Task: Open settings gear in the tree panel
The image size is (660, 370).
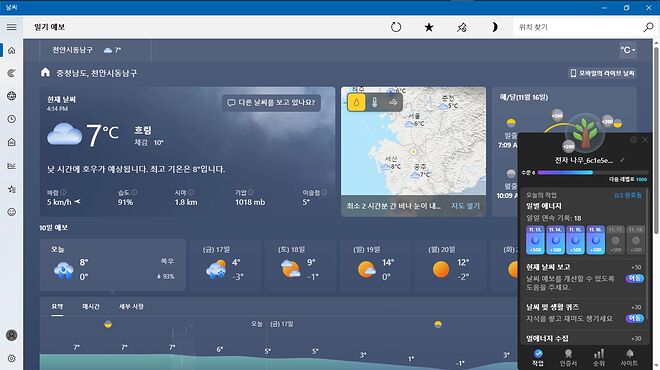Action: point(633,140)
